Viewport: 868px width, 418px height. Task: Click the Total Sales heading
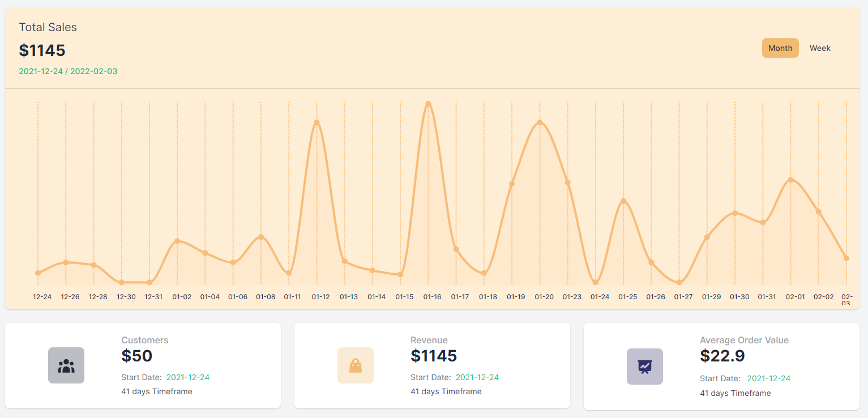pyautogui.click(x=48, y=27)
